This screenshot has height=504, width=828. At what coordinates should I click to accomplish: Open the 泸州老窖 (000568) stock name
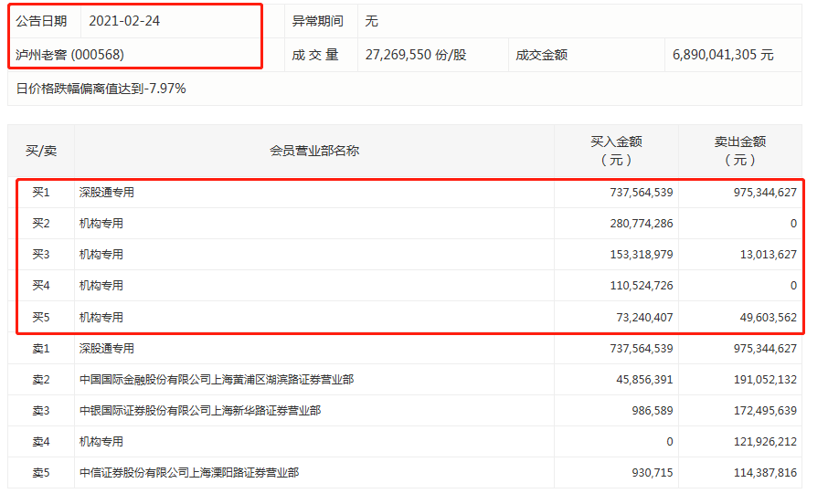pyautogui.click(x=70, y=55)
